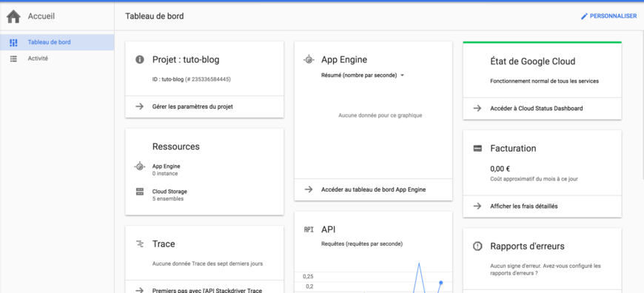Screen dimensions: 644x293
Task: Click the Accueil header text
Action: [x=41, y=17]
